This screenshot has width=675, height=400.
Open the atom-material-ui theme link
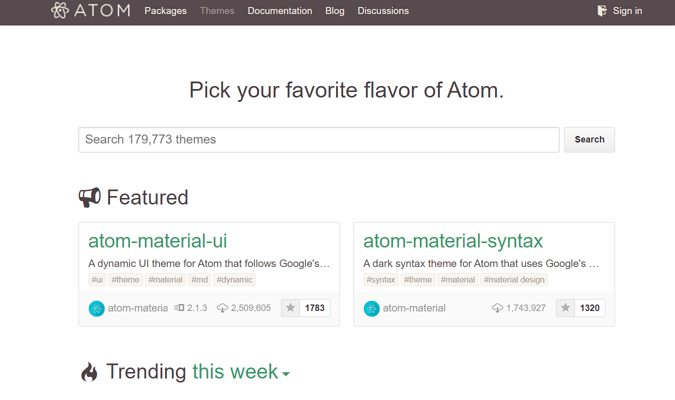point(158,241)
